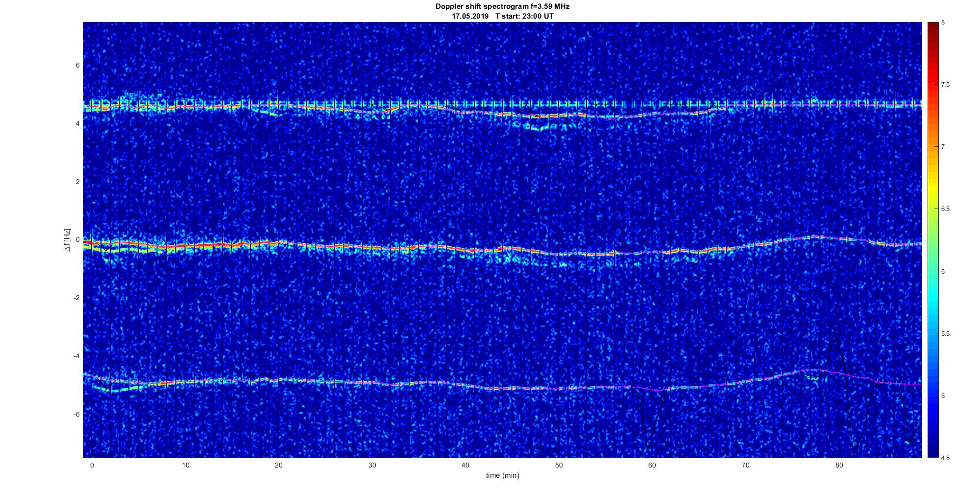Click the title 'Doppler shift spectrogram f=3.59 MHz'
This screenshot has width=980, height=491.
[502, 7]
